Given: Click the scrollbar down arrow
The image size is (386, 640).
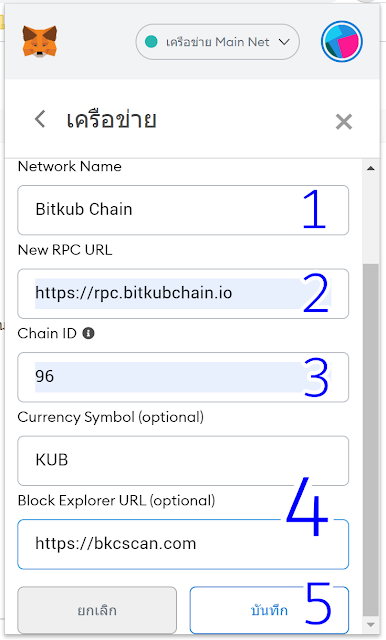Looking at the screenshot, I should point(370,624).
